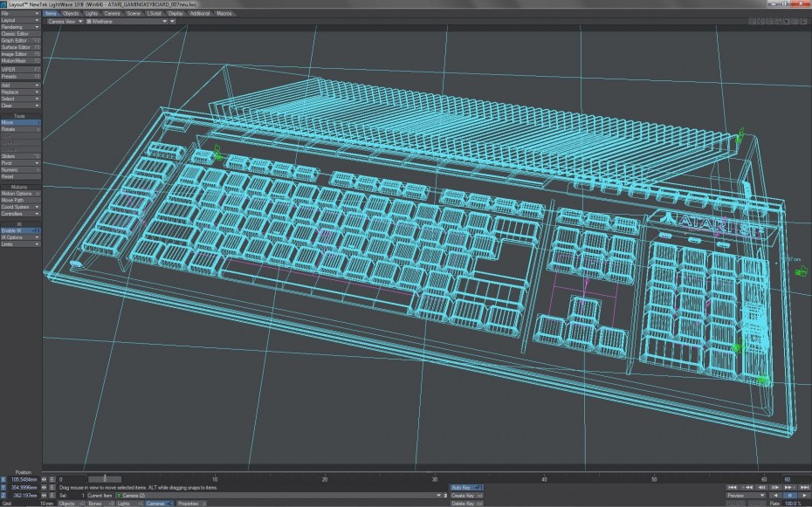The height and width of the screenshot is (507, 812).
Task: Open the Wireframe display mode dropdown
Action: pos(127,21)
